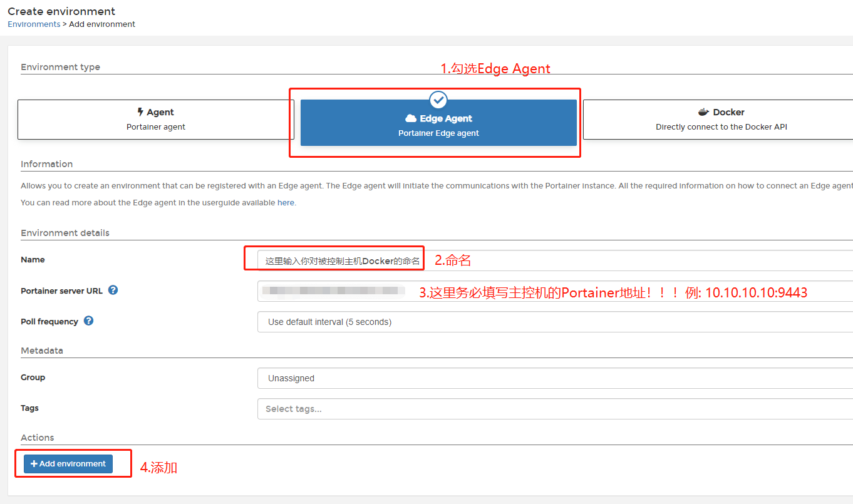The width and height of the screenshot is (853, 504).
Task: Focus the Portainer server URL field
Action: pyautogui.click(x=555, y=291)
